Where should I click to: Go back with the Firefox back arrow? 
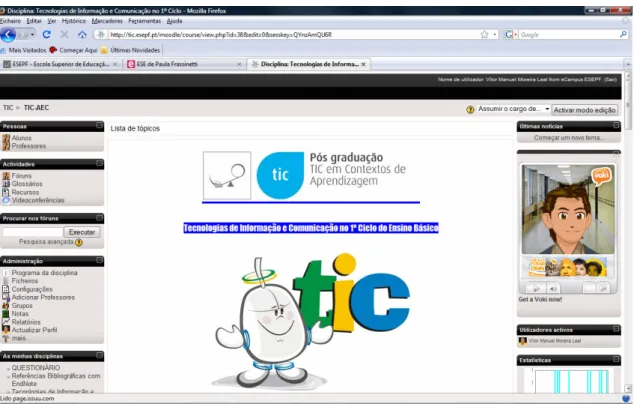click(x=8, y=35)
